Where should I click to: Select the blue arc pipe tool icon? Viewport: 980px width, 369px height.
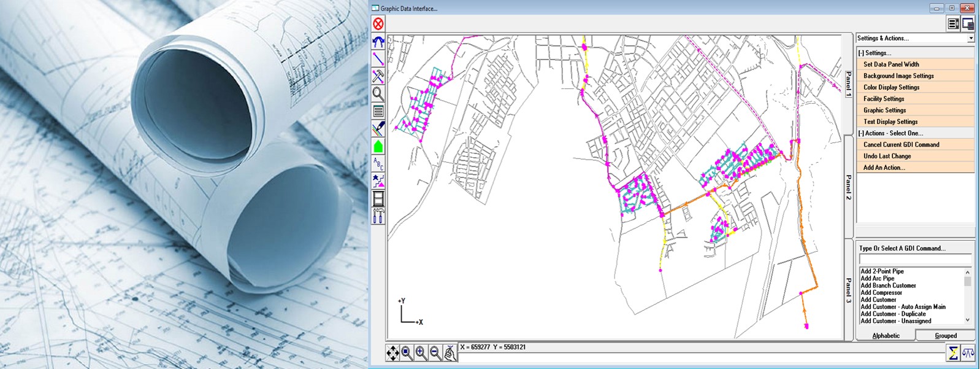click(x=378, y=42)
